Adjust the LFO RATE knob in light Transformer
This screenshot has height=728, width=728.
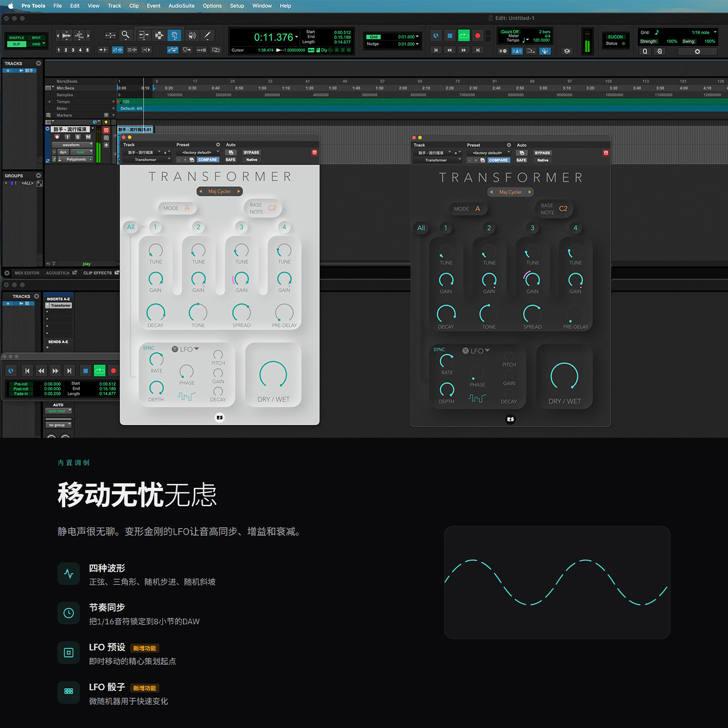[156, 359]
